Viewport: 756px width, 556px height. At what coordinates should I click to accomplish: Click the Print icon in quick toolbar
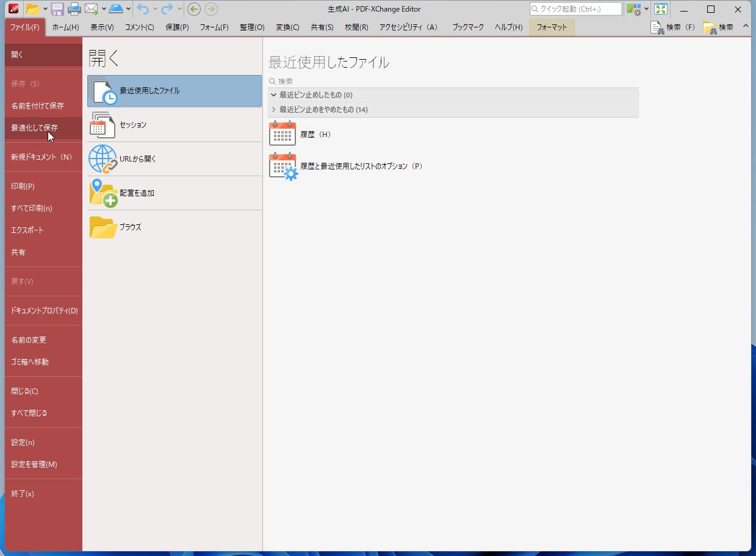pos(74,9)
